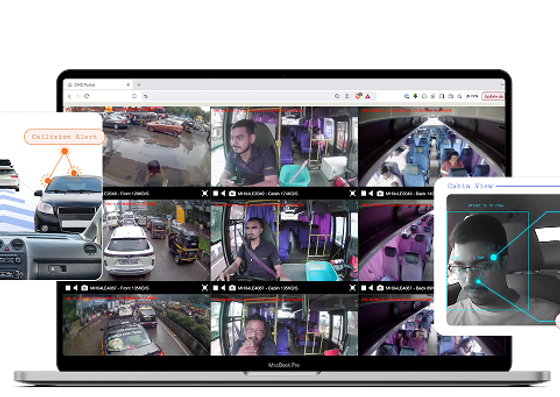This screenshot has width=560, height=397.
Task: Mute the middle-row Back camera audio
Action: [x=371, y=288]
